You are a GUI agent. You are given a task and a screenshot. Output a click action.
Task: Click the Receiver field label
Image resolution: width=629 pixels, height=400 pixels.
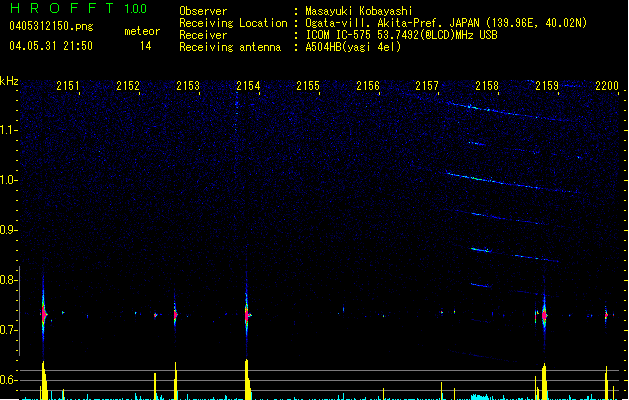pos(203,35)
